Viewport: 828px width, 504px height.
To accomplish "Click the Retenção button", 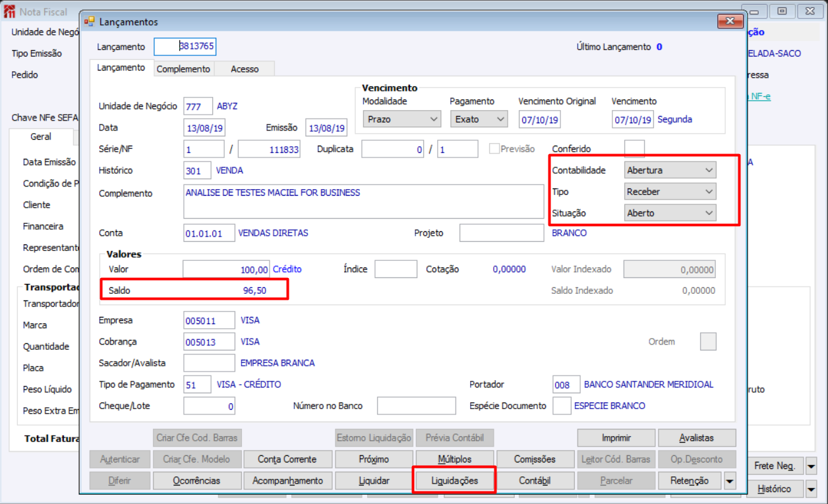I will click(x=689, y=481).
